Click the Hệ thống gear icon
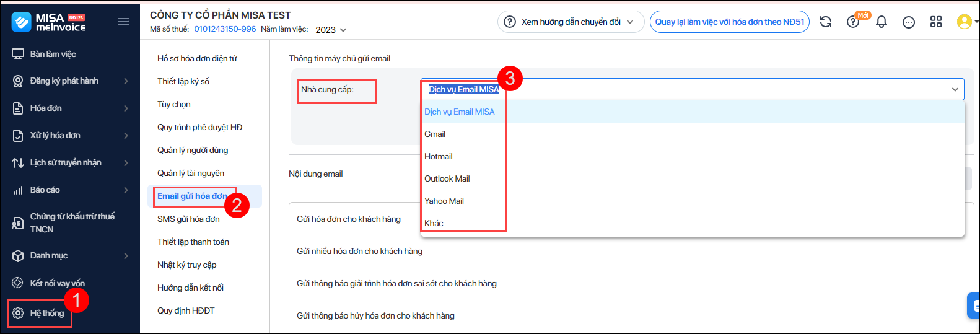The height and width of the screenshot is (334, 980). (18, 313)
